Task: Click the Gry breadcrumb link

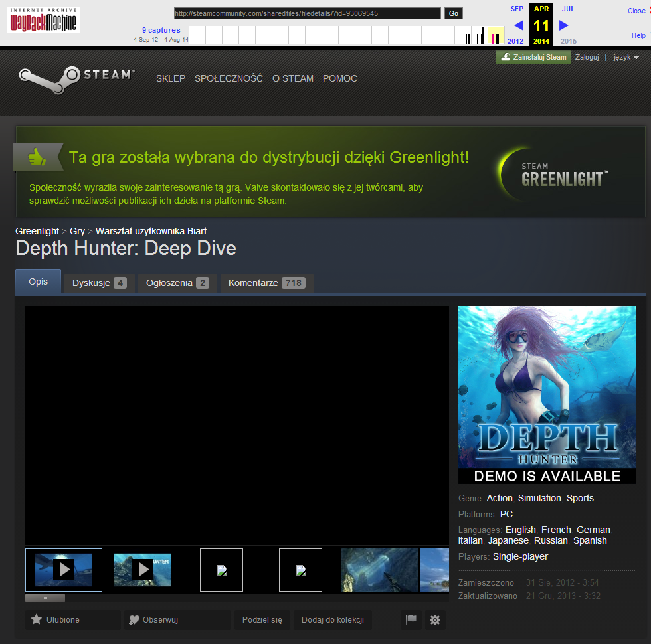Action: (77, 231)
